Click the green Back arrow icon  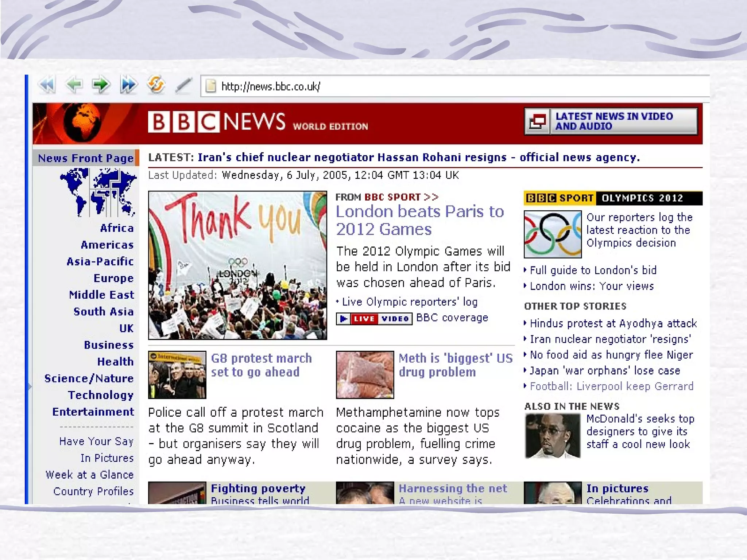74,85
